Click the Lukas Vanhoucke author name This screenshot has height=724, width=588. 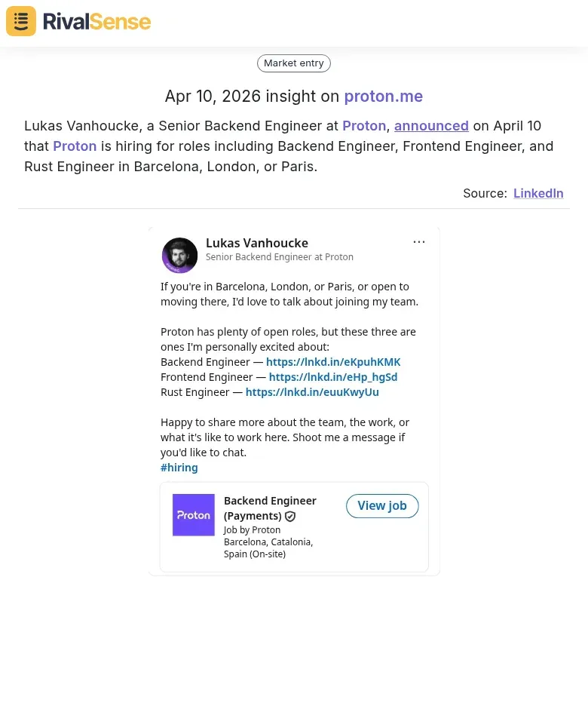[x=257, y=243]
